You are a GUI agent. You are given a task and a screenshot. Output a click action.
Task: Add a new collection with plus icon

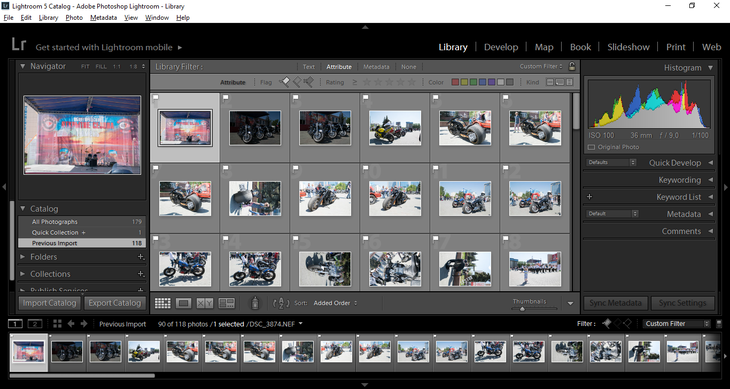pos(141,274)
